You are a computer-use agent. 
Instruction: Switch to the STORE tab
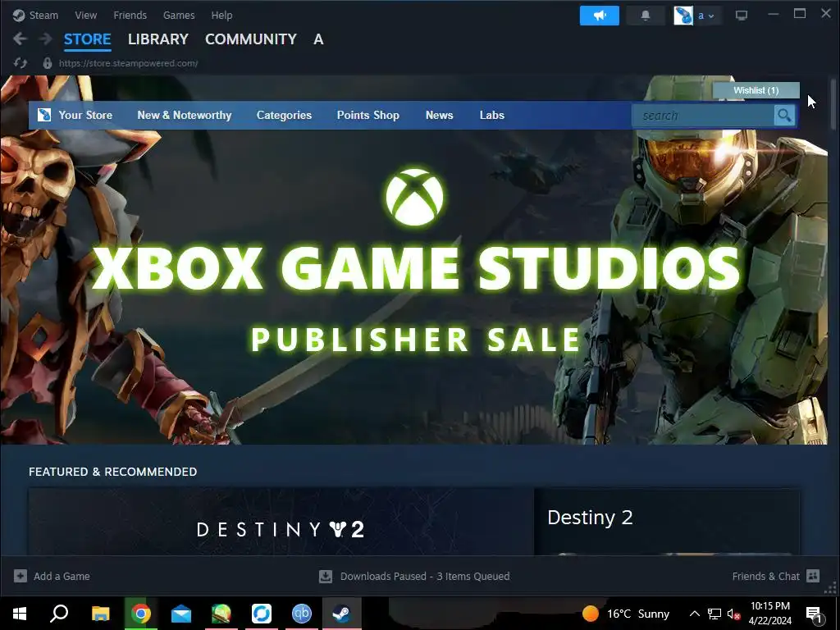[x=87, y=39]
